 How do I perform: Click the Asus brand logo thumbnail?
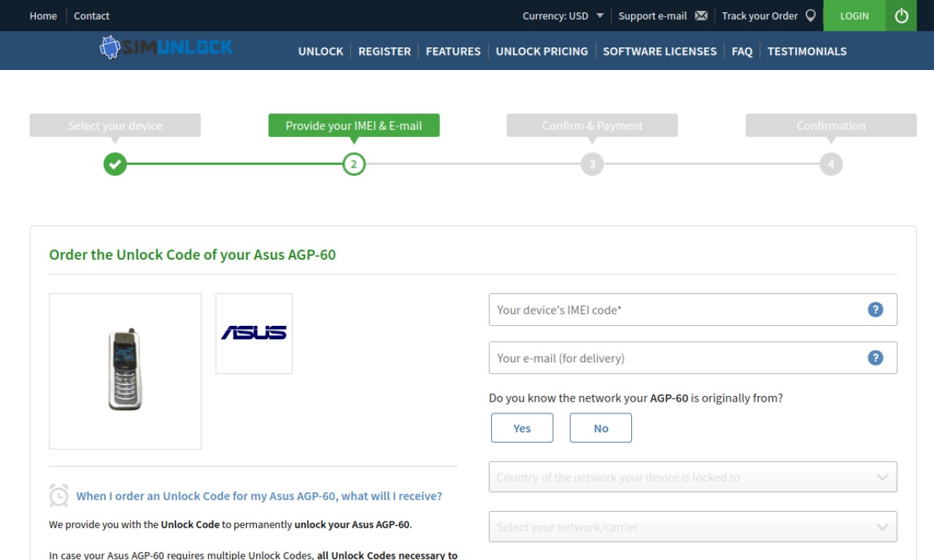(254, 333)
